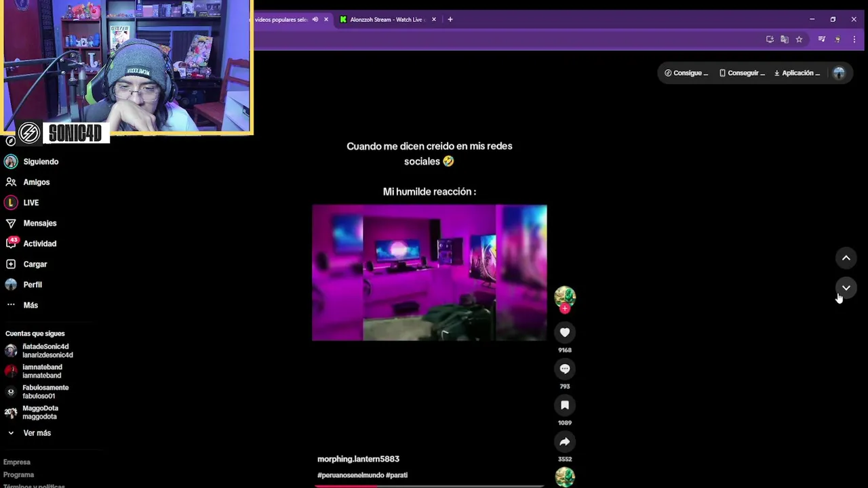
Task: Open the Programa footer link
Action: (x=18, y=475)
